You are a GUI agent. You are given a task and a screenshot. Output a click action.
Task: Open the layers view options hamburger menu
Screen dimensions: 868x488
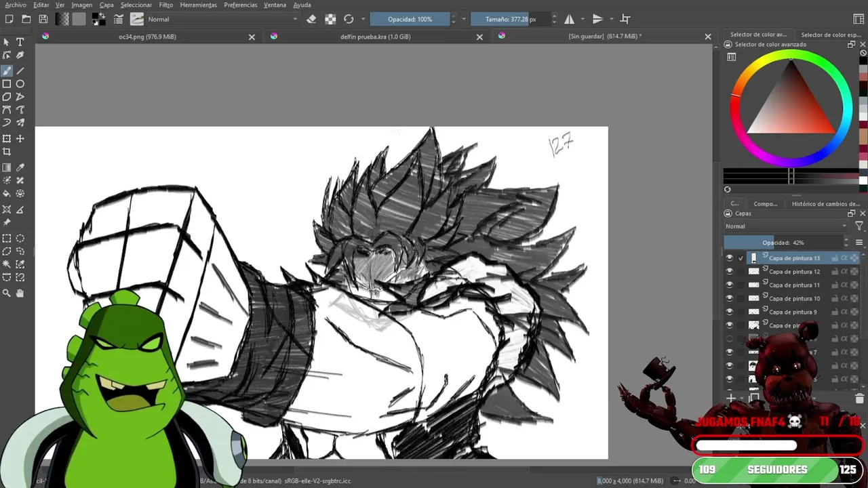tap(859, 243)
